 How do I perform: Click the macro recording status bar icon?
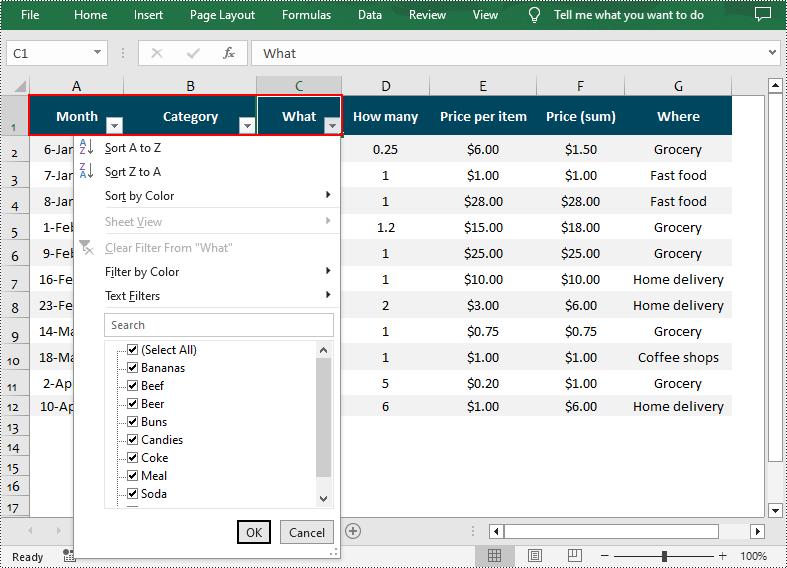[68, 555]
